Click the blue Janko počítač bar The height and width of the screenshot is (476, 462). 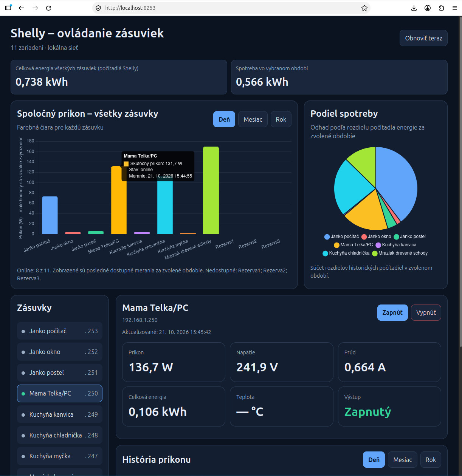50,215
